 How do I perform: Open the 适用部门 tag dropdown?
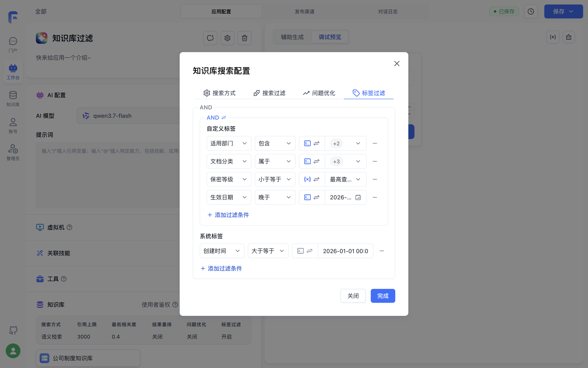pyautogui.click(x=229, y=143)
